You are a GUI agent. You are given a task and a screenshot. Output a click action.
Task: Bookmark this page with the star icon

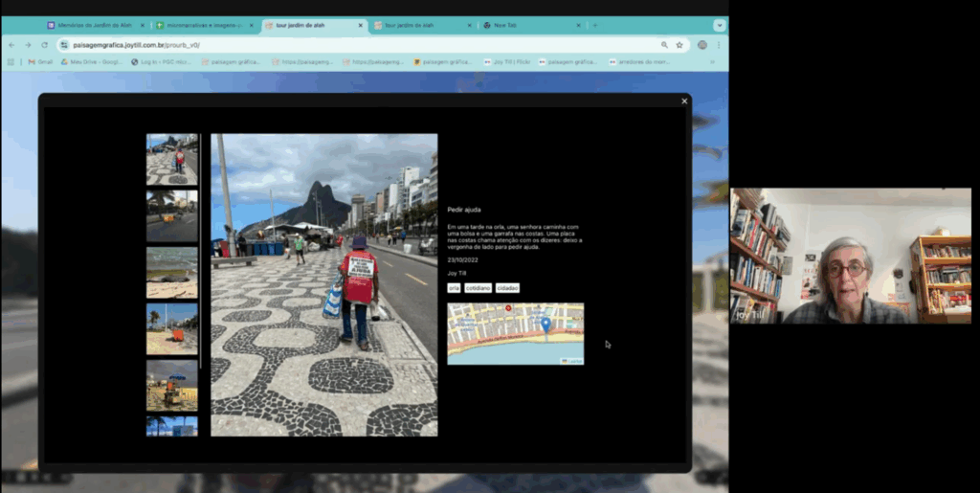click(679, 45)
